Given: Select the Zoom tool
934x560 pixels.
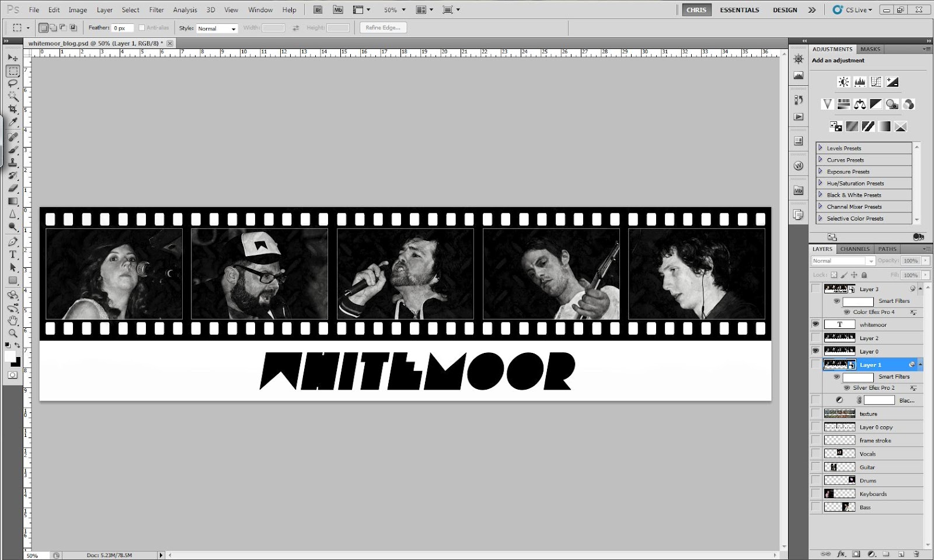Looking at the screenshot, I should 12,332.
